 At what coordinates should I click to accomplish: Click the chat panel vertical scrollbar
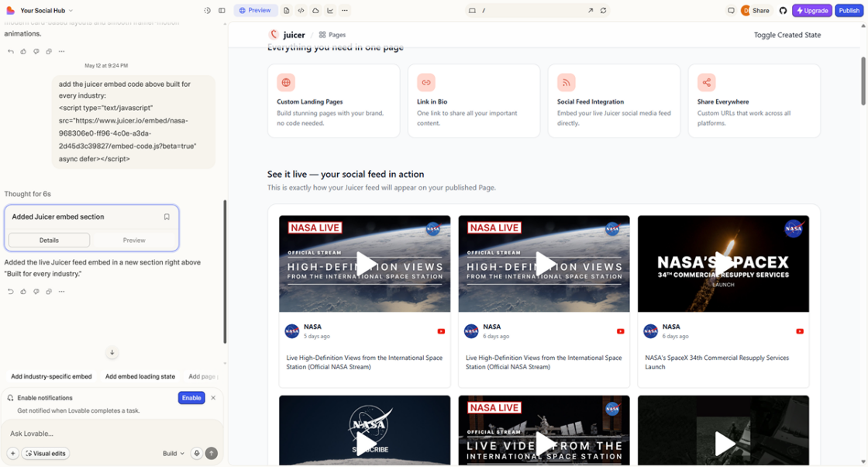(225, 272)
